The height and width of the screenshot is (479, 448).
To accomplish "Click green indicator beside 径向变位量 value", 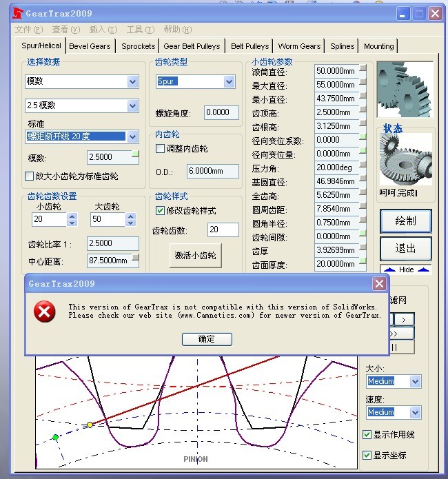I will [x=363, y=150].
